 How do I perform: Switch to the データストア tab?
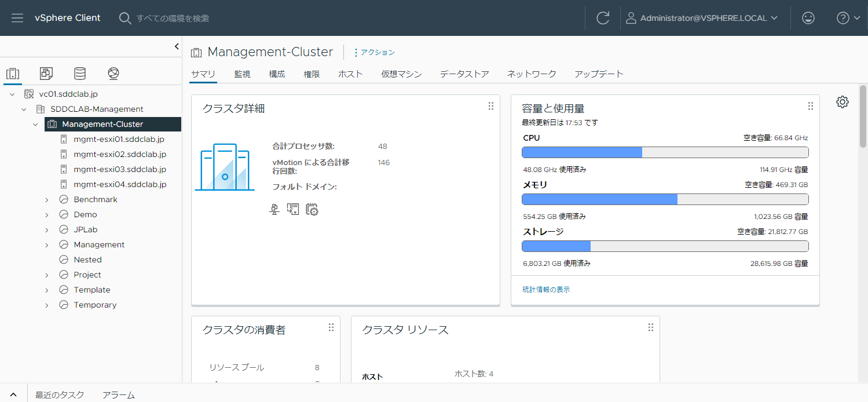464,74
